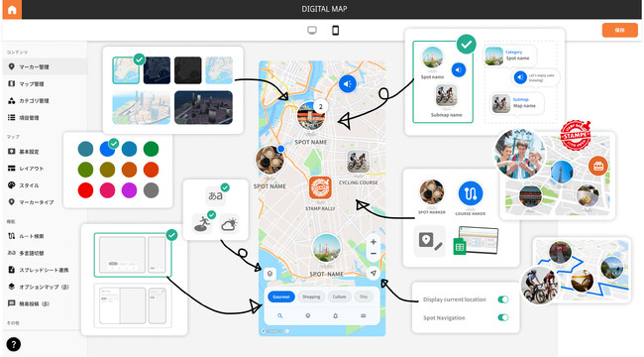The height and width of the screenshot is (357, 644).
Task: Select the weather cloud-sun icon
Action: [x=229, y=224]
